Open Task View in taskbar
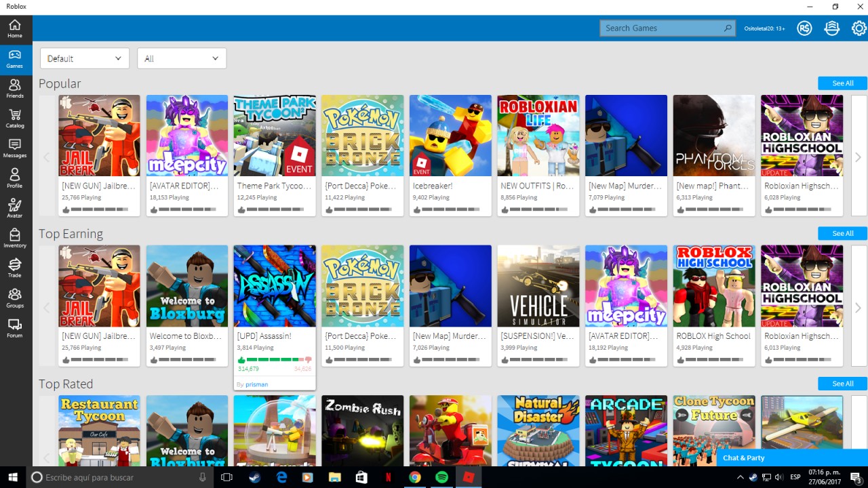The height and width of the screenshot is (488, 868). [227, 477]
